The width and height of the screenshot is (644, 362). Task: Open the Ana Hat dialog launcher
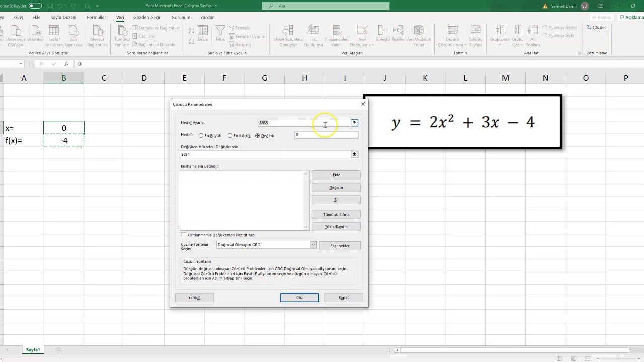click(579, 53)
